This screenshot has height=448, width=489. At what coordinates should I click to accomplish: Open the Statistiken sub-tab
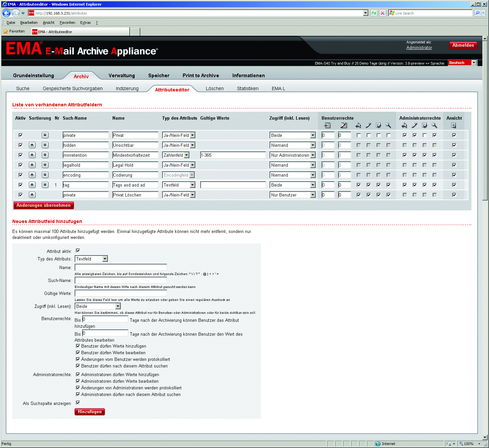point(248,88)
